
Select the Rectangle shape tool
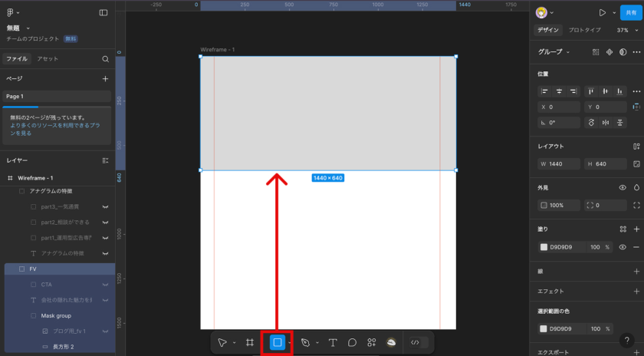(x=277, y=342)
